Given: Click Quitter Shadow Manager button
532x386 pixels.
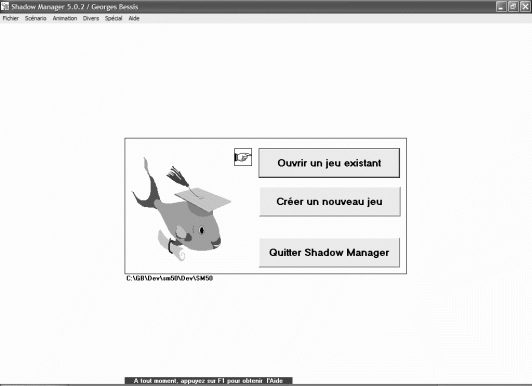Looking at the screenshot, I should [x=329, y=252].
